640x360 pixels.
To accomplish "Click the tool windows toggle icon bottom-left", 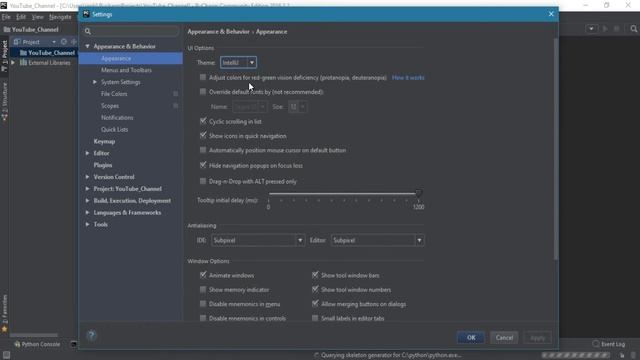I will coord(6,355).
